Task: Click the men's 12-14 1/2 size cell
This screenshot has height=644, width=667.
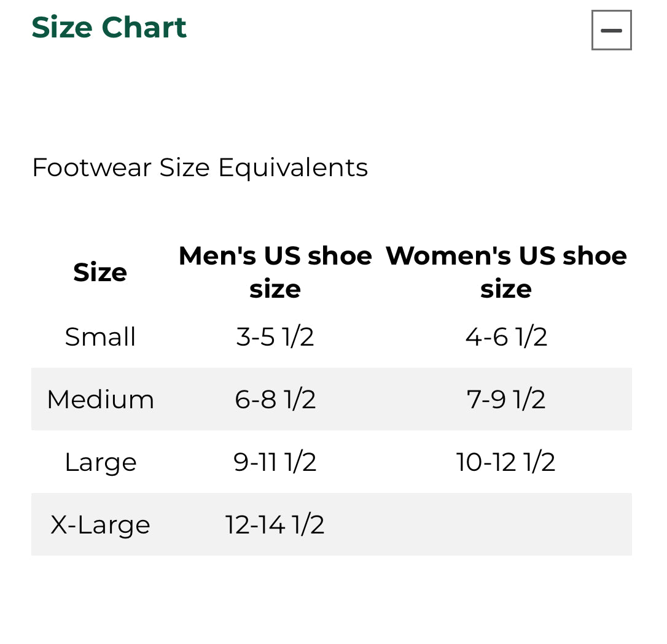Action: coord(275,525)
